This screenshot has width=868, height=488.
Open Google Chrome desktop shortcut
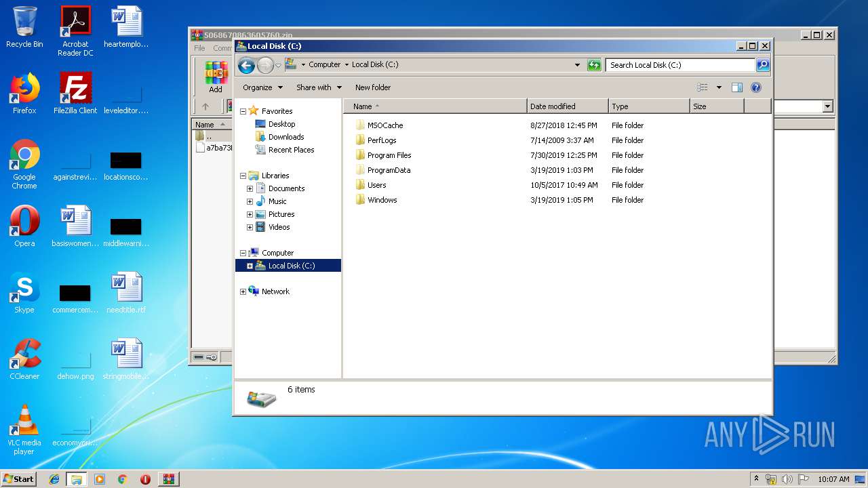click(24, 164)
